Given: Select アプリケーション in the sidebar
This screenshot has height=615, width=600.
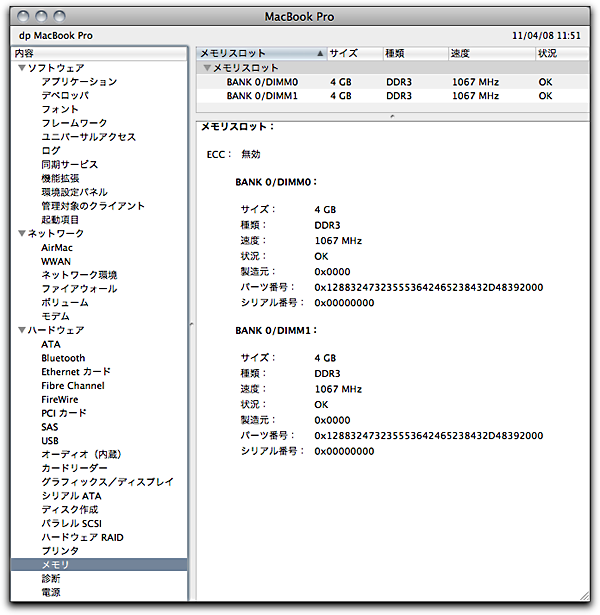Looking at the screenshot, I should click(79, 82).
